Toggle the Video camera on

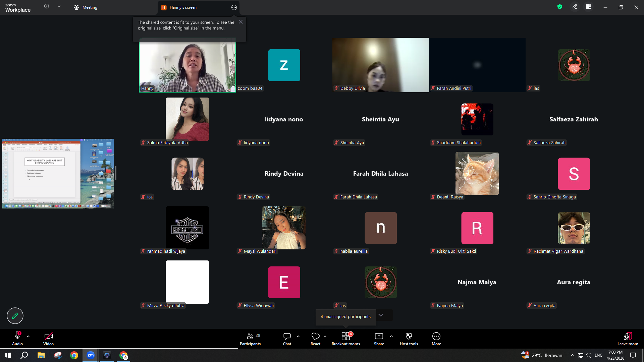48,339
